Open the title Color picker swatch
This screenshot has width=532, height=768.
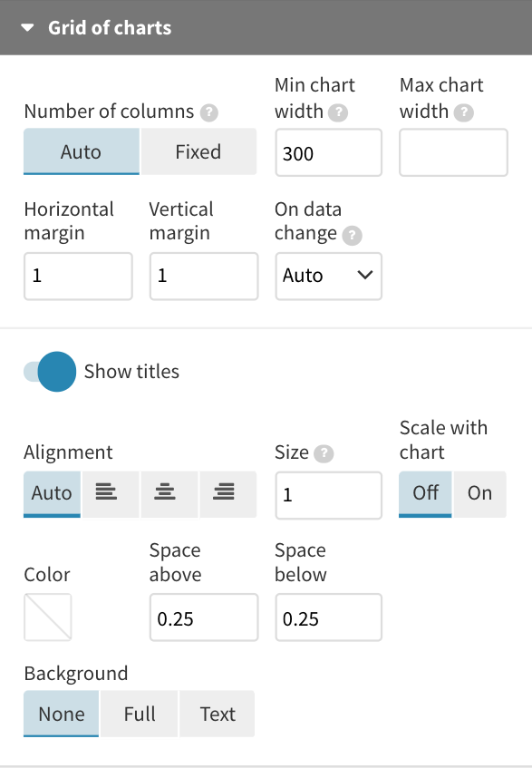point(47,617)
